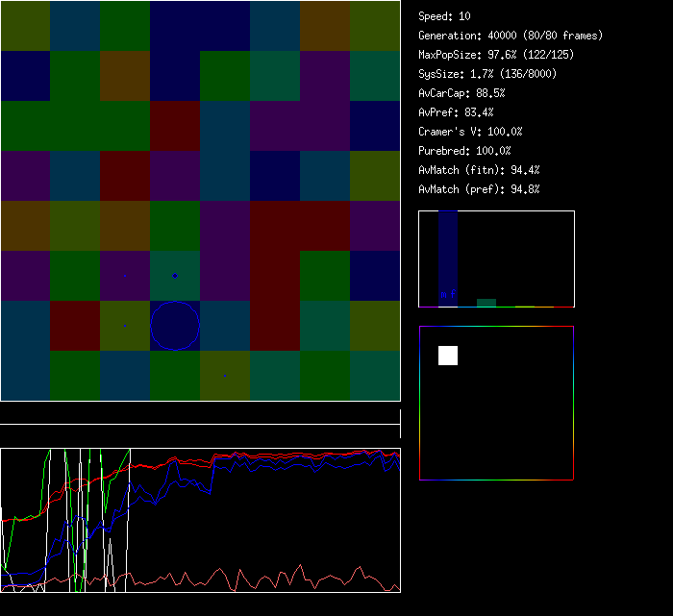Click the AvPref percentage
The width and height of the screenshot is (673, 616).
pyautogui.click(x=456, y=112)
